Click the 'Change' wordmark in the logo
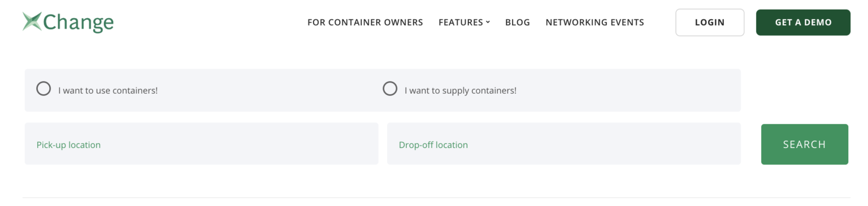868x206 pixels. [78, 23]
